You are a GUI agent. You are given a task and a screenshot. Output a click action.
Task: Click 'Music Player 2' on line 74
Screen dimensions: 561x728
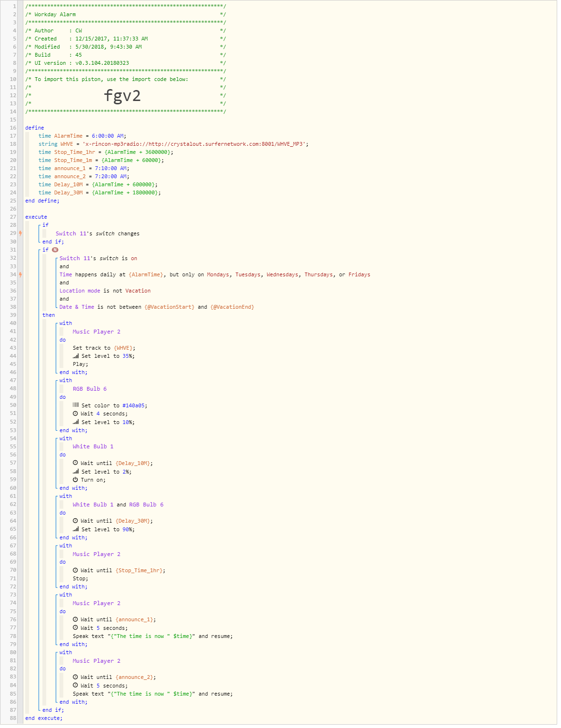click(97, 603)
